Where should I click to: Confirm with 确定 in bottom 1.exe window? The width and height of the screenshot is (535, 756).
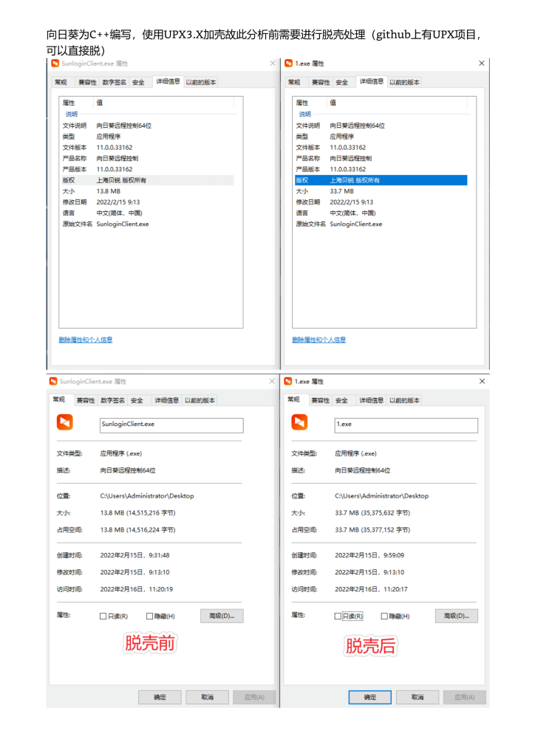pos(370,697)
